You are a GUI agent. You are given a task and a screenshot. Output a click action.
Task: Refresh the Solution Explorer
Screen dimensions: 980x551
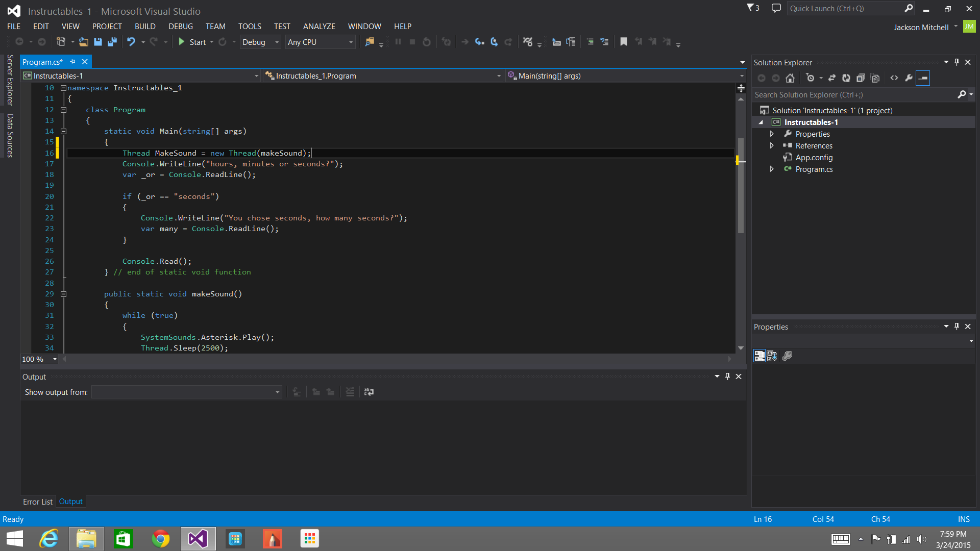846,78
